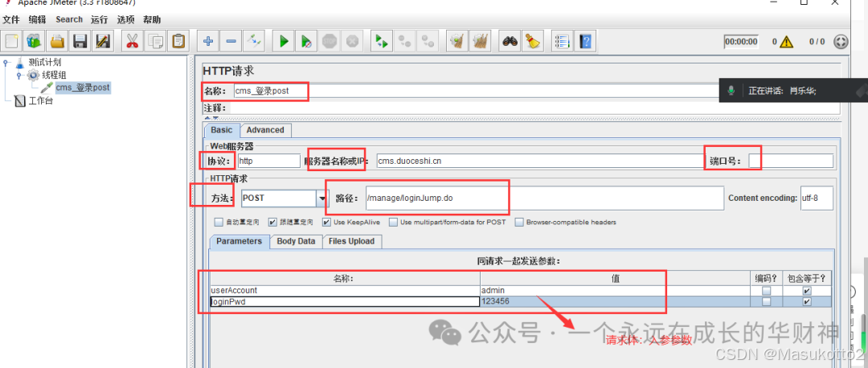Click Remote shutdown all icon
Viewport: 868px width, 368px height.
428,40
